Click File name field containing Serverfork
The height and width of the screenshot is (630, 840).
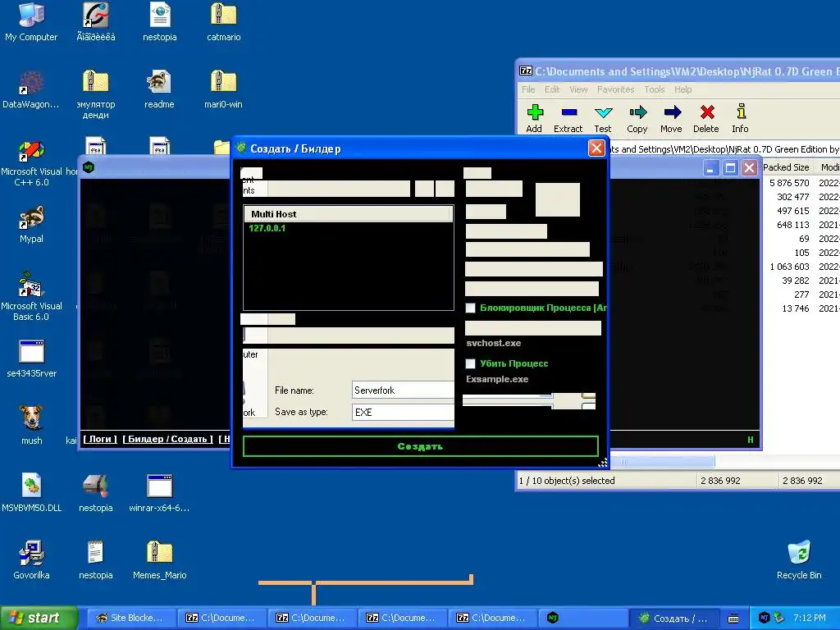click(403, 390)
